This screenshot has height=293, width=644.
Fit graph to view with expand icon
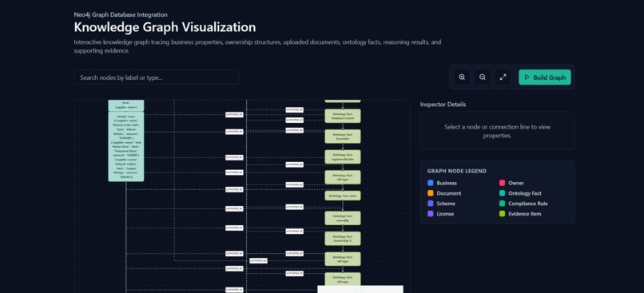coord(503,77)
